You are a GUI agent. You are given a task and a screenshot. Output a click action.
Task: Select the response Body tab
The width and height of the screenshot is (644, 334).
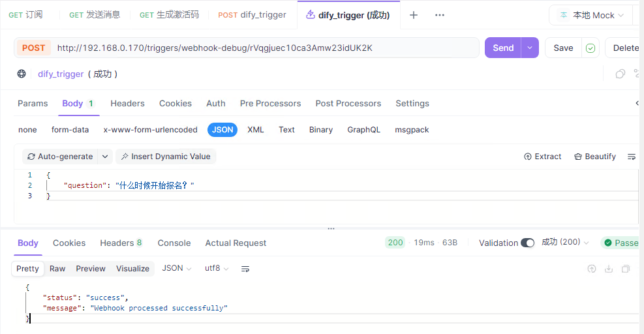tap(27, 243)
